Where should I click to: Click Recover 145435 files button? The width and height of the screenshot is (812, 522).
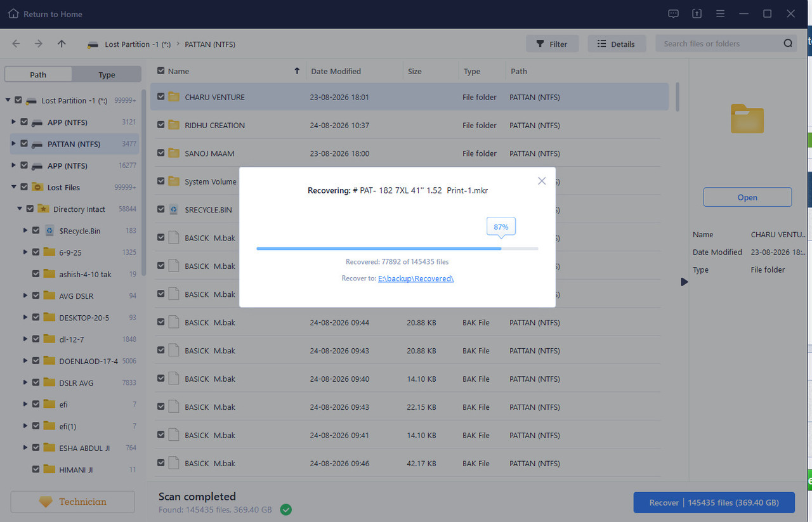coord(714,502)
